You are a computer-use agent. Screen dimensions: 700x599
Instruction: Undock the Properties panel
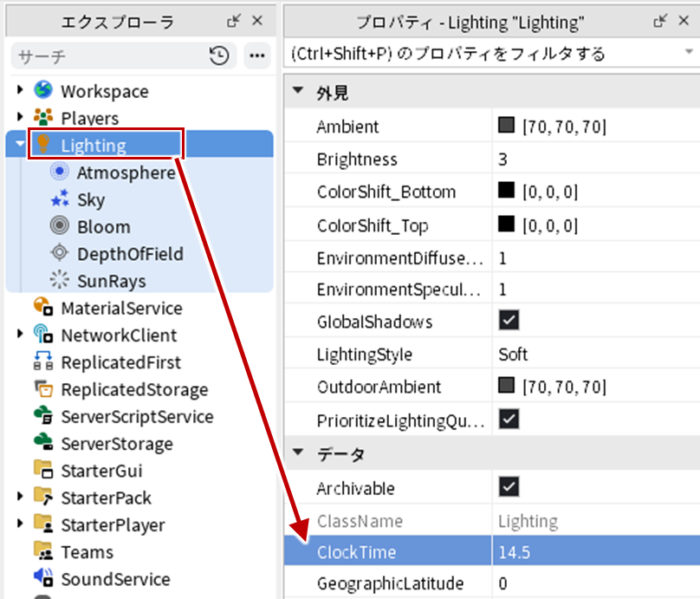pyautogui.click(x=660, y=21)
